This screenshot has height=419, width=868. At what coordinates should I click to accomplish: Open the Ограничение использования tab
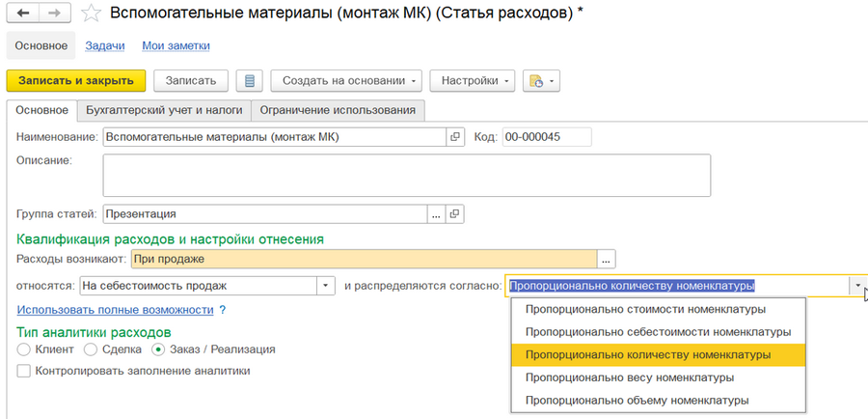point(338,110)
